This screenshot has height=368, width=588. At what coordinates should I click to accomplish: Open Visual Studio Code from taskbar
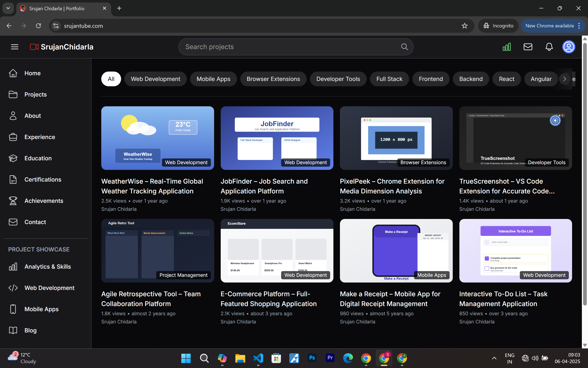click(258, 358)
